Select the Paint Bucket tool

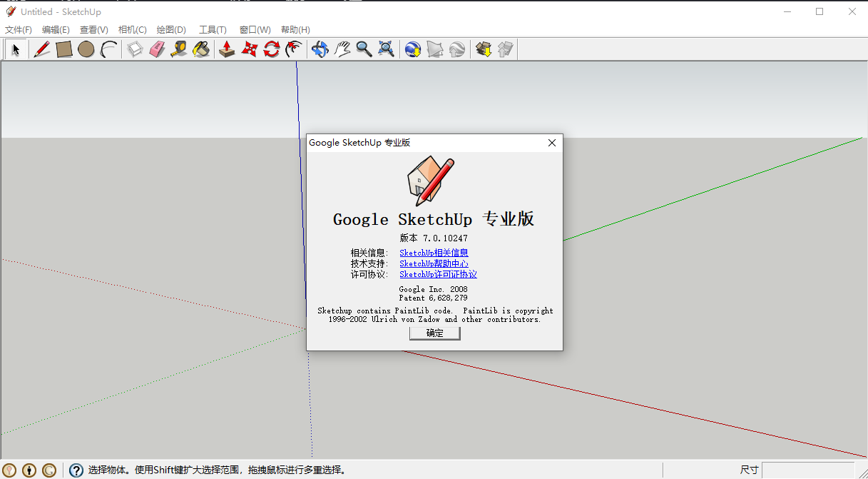[202, 49]
